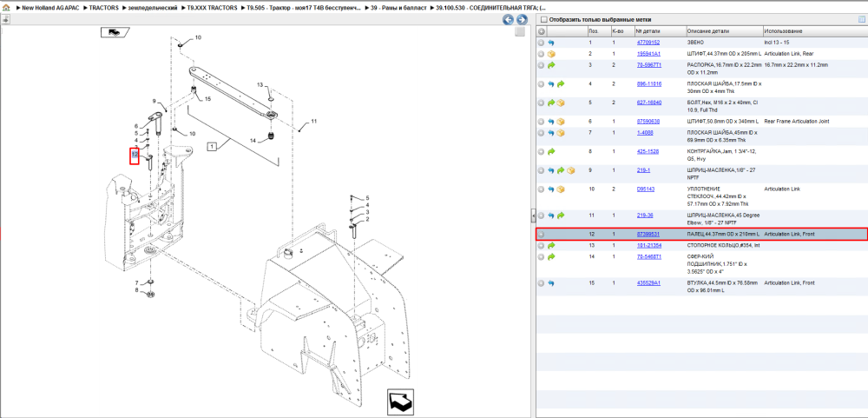The width and height of the screenshot is (868, 418).
Task: Click green arrow icon in row 425-1528
Action: click(551, 151)
